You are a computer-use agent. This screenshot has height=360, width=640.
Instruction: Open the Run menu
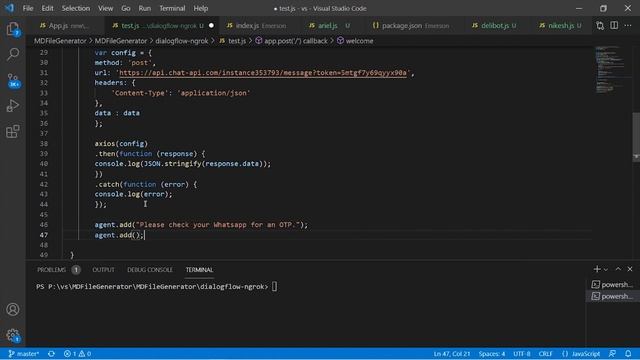[x=144, y=9]
